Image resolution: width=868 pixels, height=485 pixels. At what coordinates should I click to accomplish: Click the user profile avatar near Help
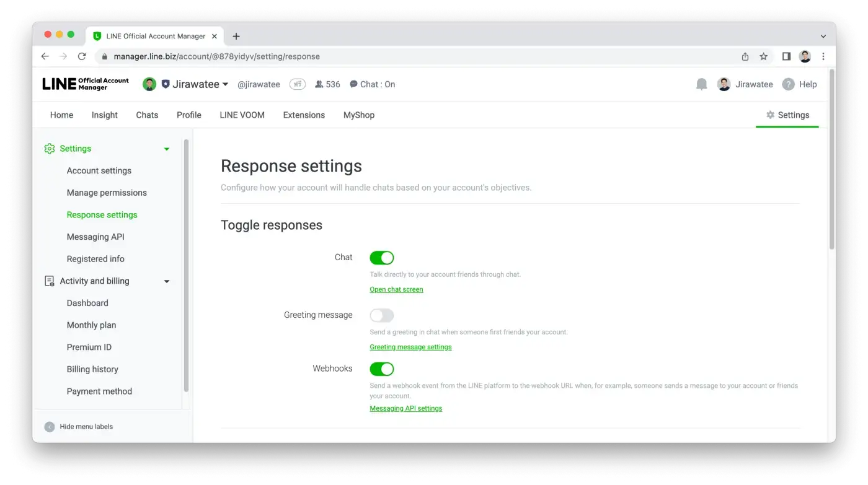tap(724, 84)
